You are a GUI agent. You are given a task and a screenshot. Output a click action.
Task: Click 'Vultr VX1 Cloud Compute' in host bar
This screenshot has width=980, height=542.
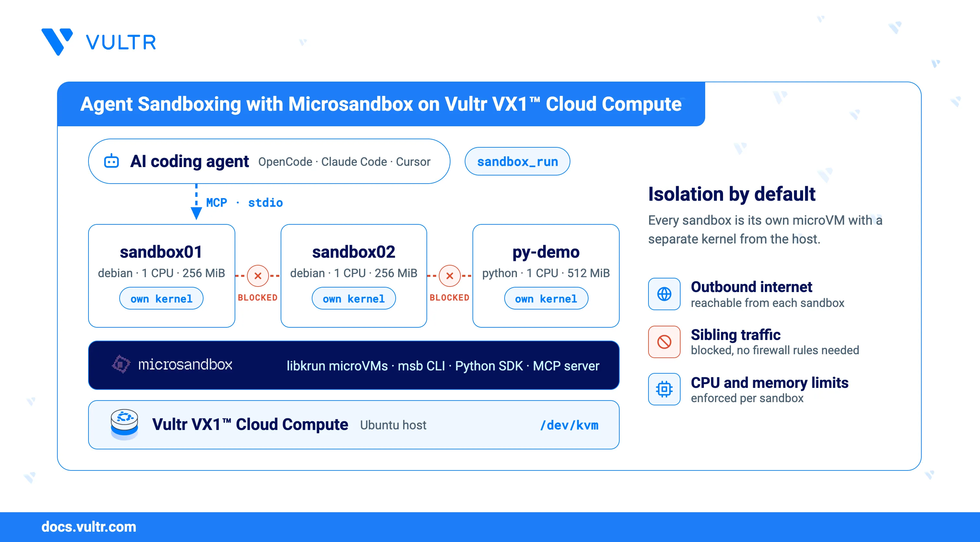(250, 424)
